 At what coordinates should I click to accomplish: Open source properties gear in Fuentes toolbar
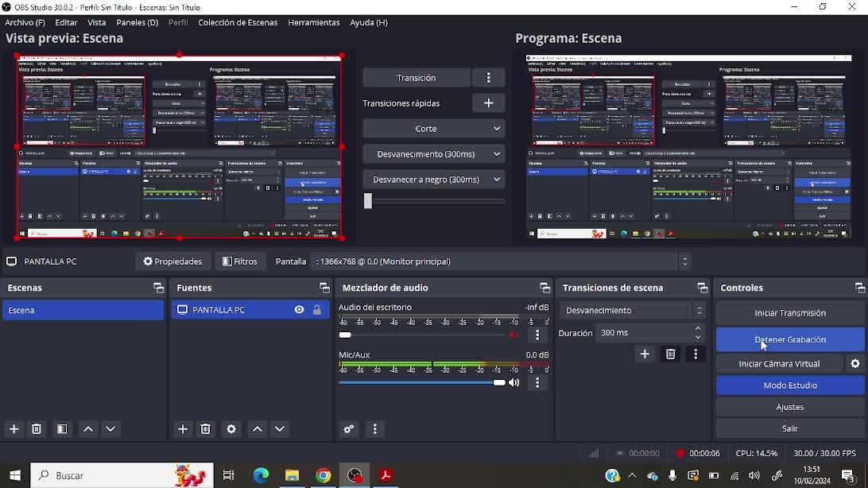coord(231,429)
